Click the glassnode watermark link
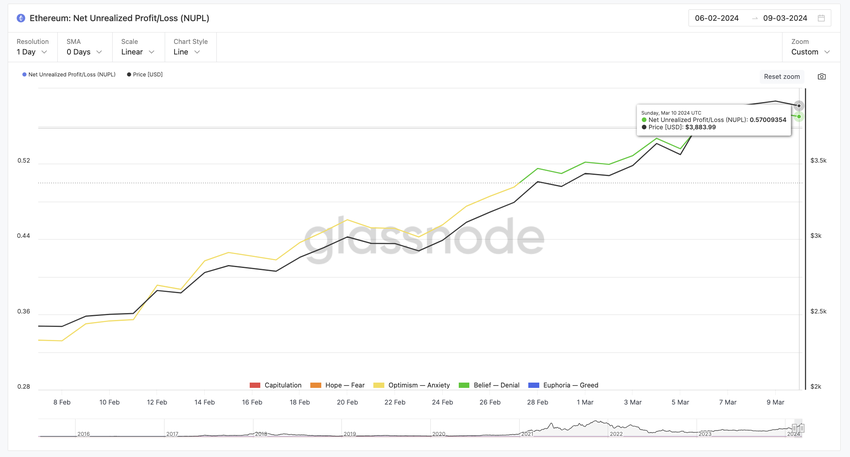The image size is (850, 457). (x=424, y=237)
